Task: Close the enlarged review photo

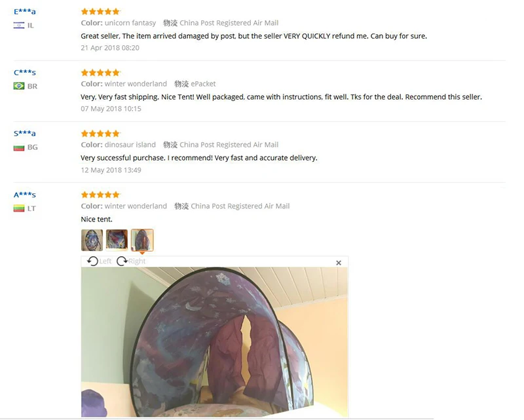Action: click(339, 263)
